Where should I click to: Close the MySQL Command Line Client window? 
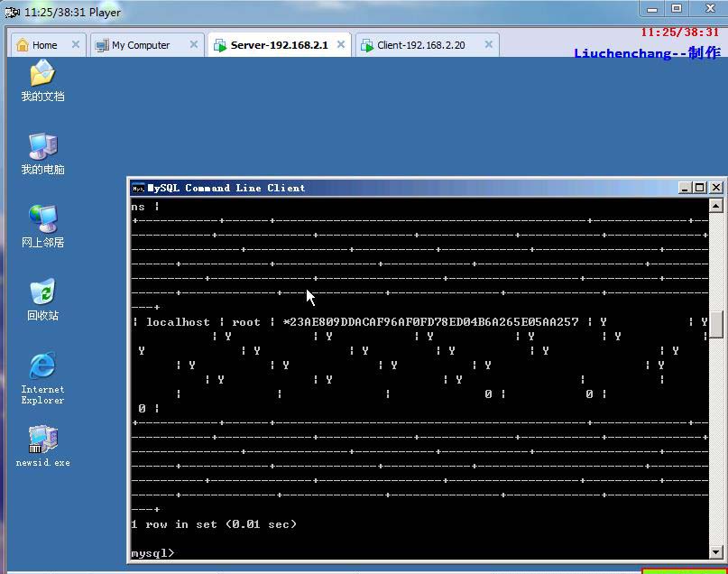pos(716,188)
